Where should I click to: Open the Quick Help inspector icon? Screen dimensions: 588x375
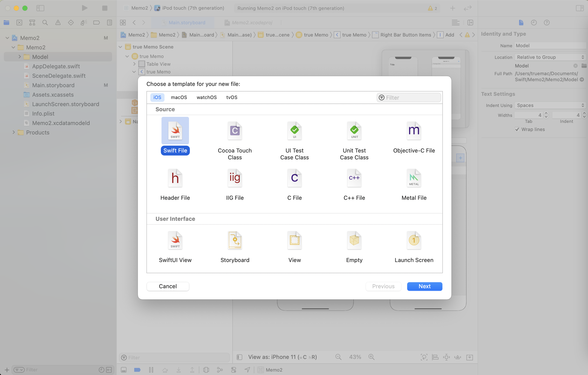(x=547, y=23)
